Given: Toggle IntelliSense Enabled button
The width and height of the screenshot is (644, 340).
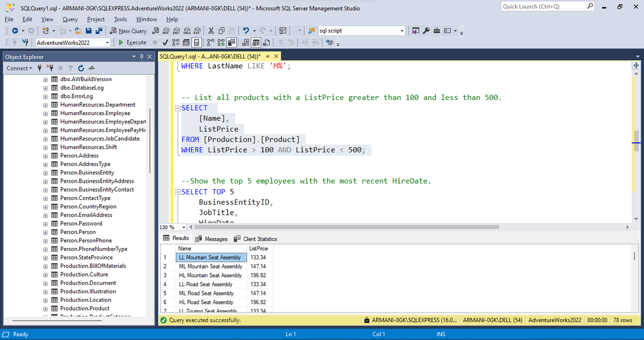Looking at the screenshot, I should tap(196, 42).
